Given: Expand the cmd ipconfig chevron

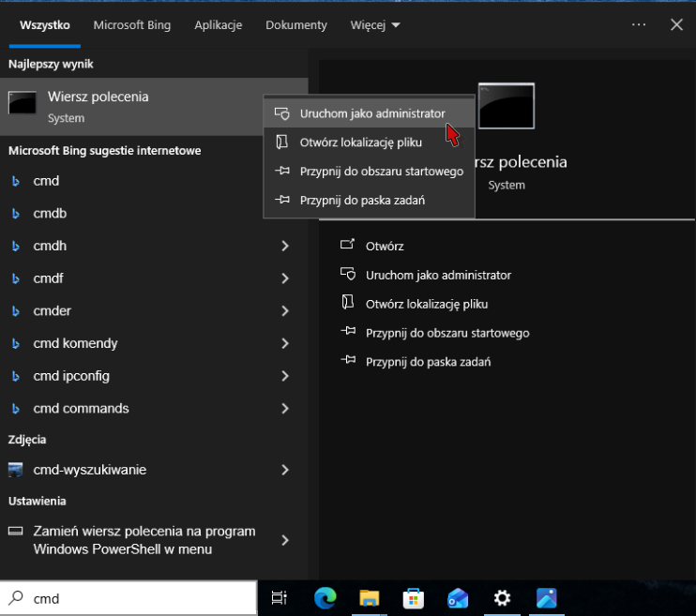Looking at the screenshot, I should (x=285, y=376).
